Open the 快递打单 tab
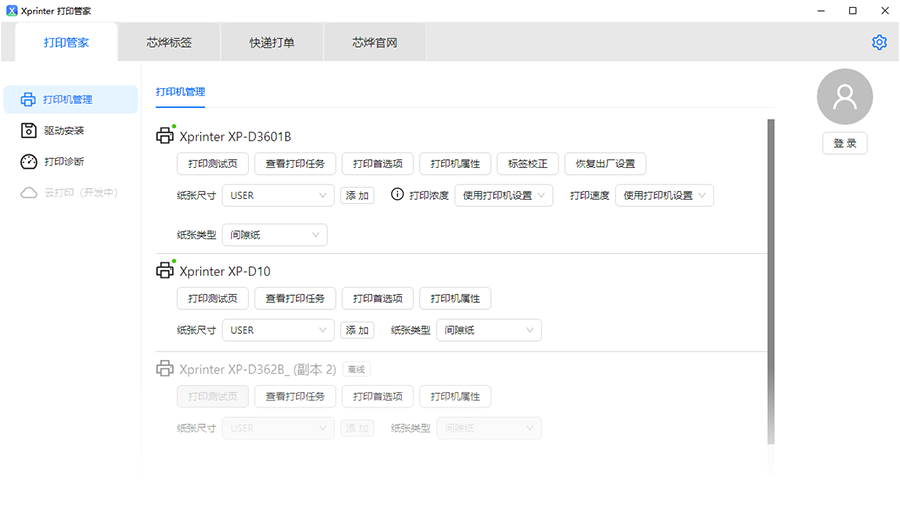The image size is (900, 517). (x=272, y=43)
